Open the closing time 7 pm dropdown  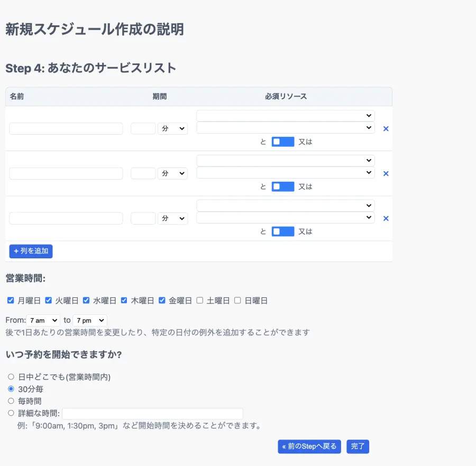point(89,321)
